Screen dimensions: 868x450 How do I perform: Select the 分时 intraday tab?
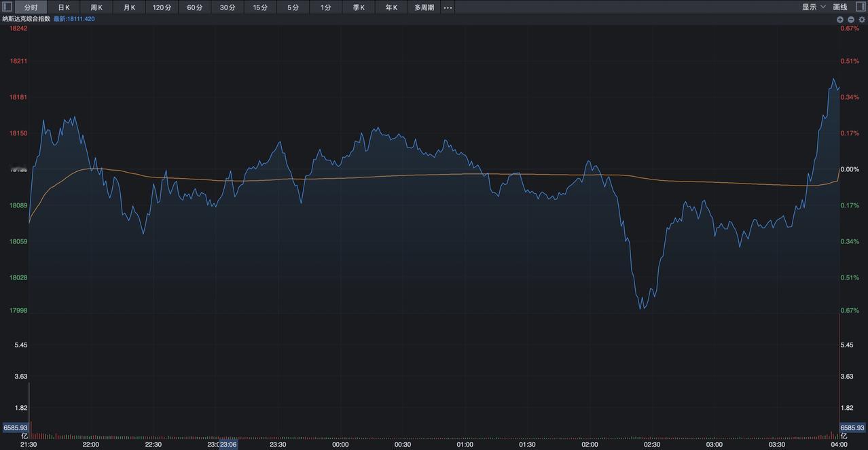pyautogui.click(x=31, y=7)
